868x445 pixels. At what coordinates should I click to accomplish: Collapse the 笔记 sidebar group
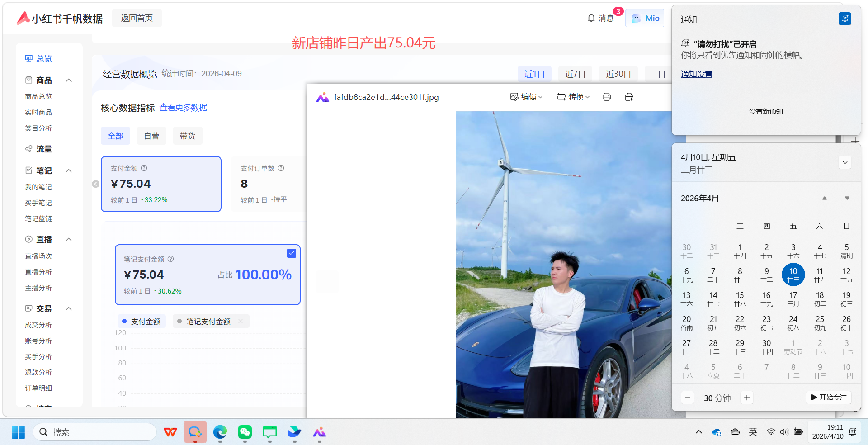tap(69, 170)
